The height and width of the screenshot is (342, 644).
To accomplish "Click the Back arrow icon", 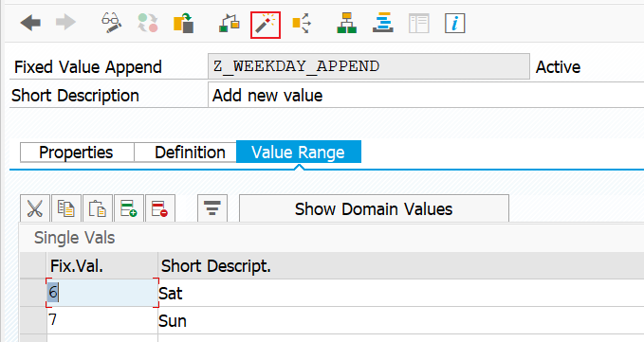I will (x=30, y=23).
